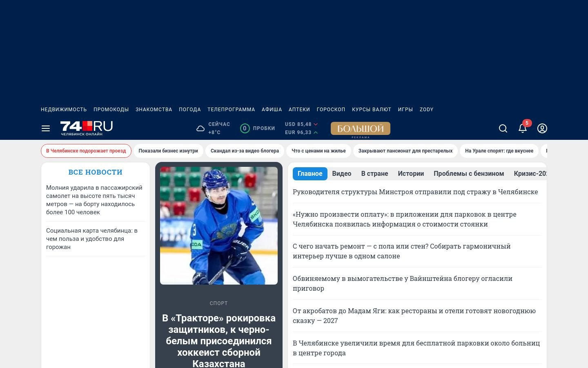
Task: View EUR 96,33 exchange rate
Action: pyautogui.click(x=301, y=132)
